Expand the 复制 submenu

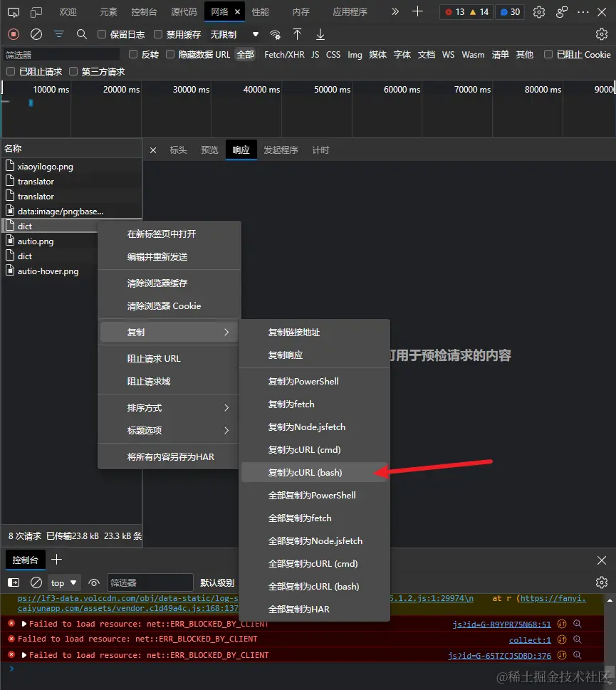169,333
